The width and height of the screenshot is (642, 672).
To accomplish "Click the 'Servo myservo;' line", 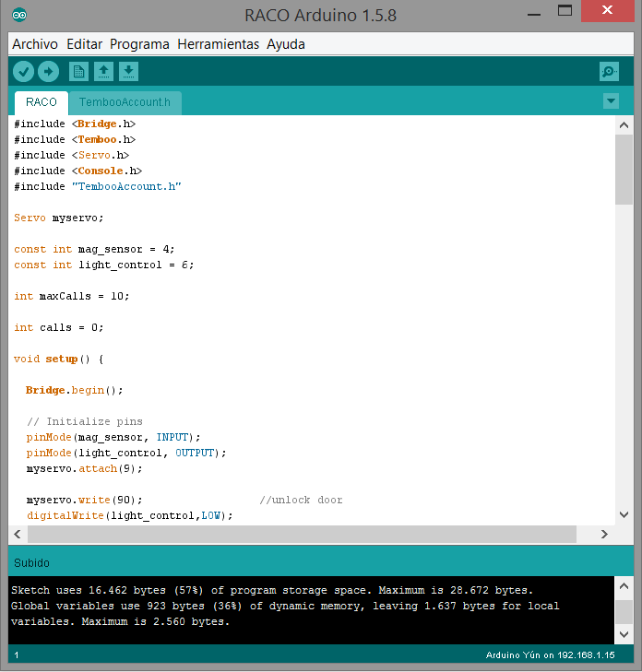I will (x=59, y=218).
